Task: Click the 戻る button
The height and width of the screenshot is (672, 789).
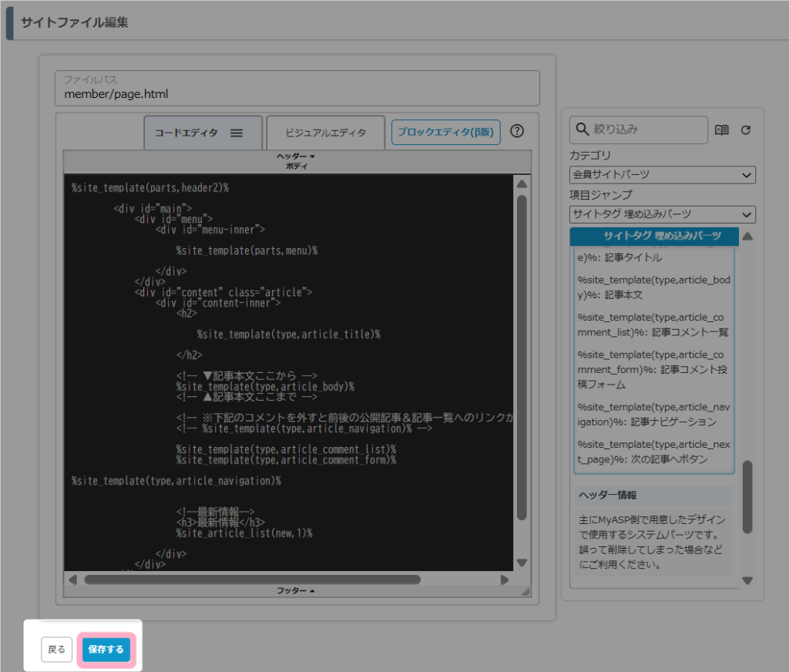Action: [x=57, y=650]
